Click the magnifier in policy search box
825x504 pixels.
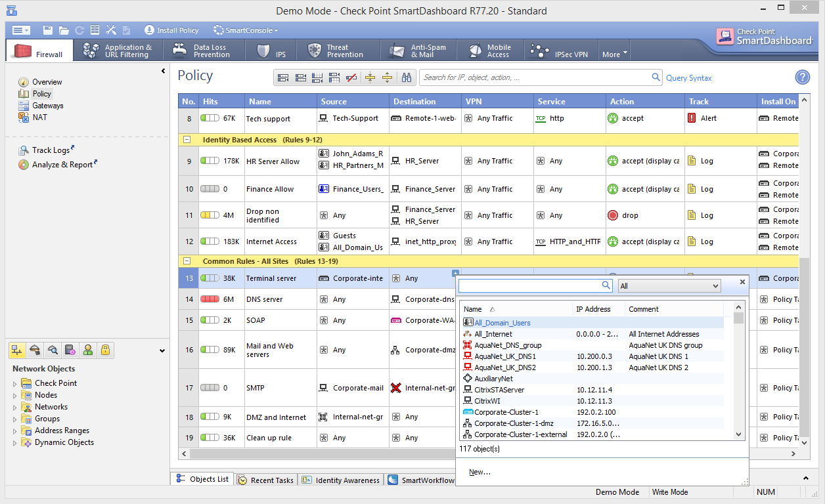656,77
